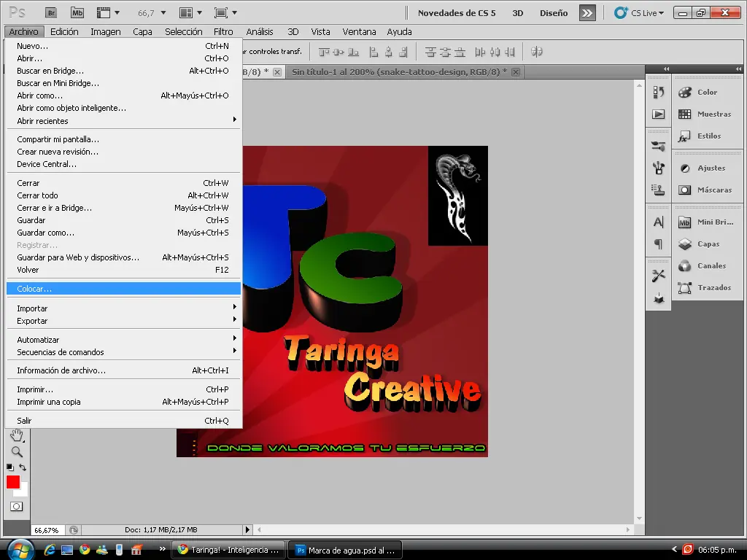The image size is (747, 560).
Task: Choose Guardar como... menu entry
Action: click(x=123, y=233)
